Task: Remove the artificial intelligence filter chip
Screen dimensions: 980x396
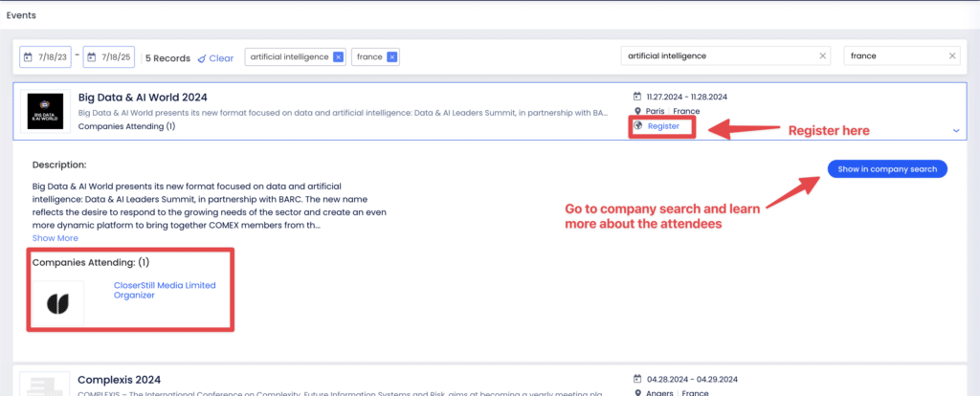Action: pyautogui.click(x=338, y=56)
